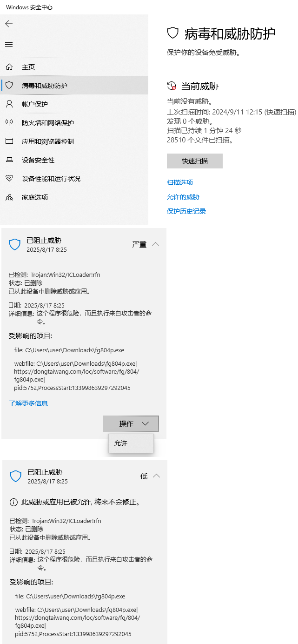Collapse the low severity threat card chevron
The width and height of the screenshot is (298, 644).
157,476
